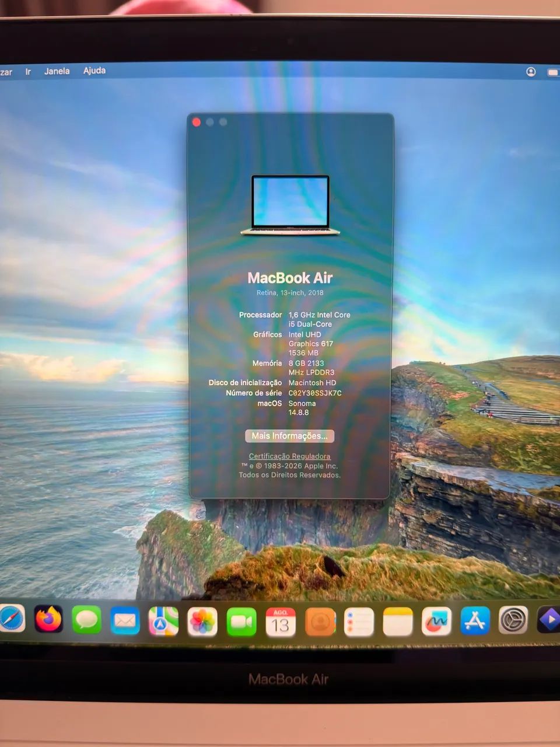
Task: Open Calendar showing day 13
Action: point(281,622)
